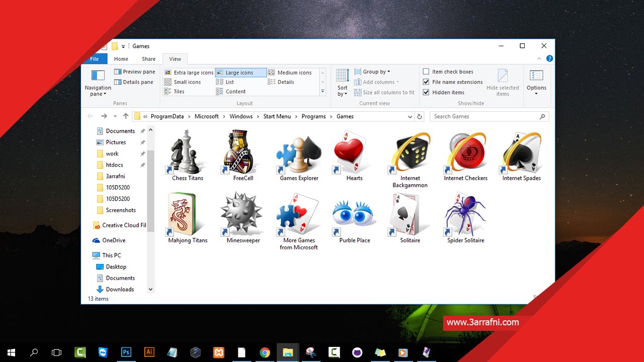Screen dimensions: 644x362
Task: Open Google Chrome from the taskbar
Action: click(265, 352)
